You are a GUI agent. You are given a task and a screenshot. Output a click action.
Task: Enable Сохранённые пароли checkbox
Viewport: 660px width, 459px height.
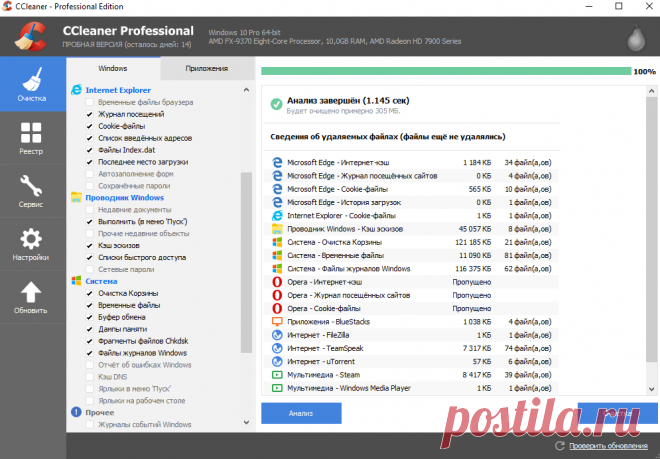[89, 186]
